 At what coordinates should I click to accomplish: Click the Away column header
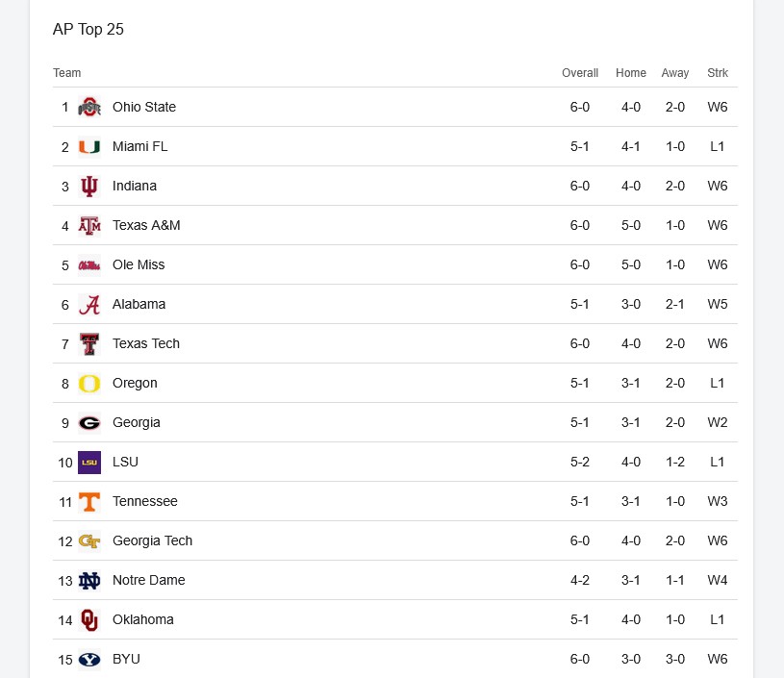coord(675,73)
